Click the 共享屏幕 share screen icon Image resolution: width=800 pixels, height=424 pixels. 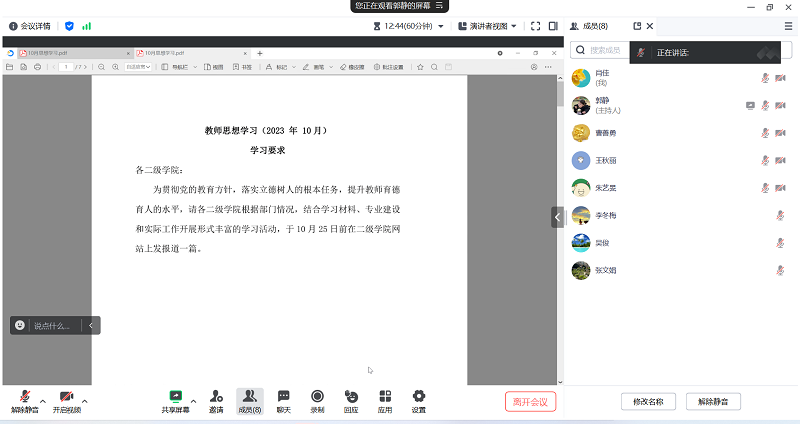[176, 398]
